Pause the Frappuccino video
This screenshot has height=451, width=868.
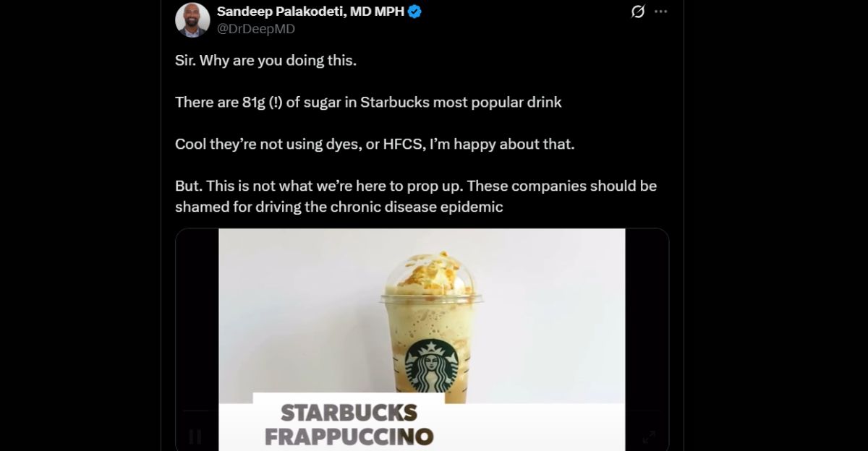pos(195,437)
